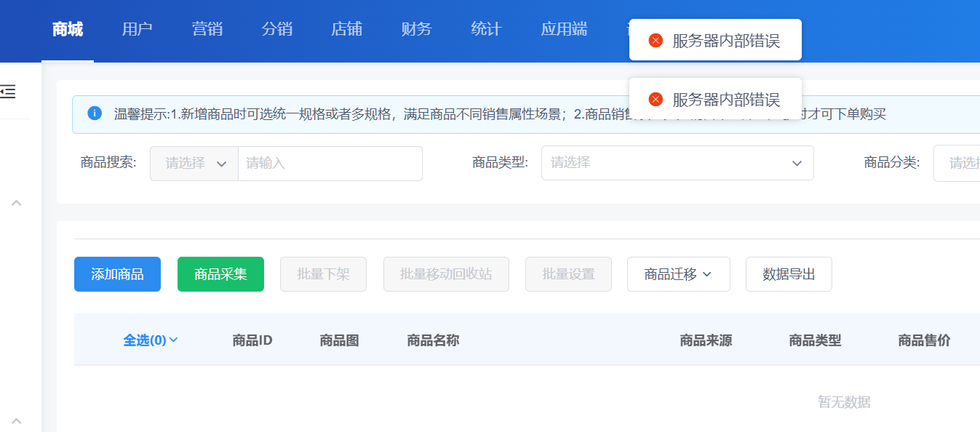Open the 商品分类 dropdown
This screenshot has width=980, height=432.
[x=956, y=163]
